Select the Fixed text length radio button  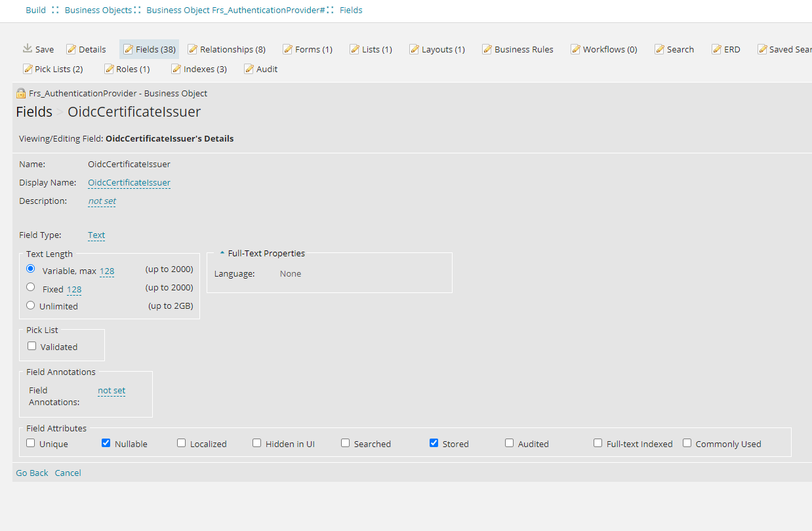(30, 286)
